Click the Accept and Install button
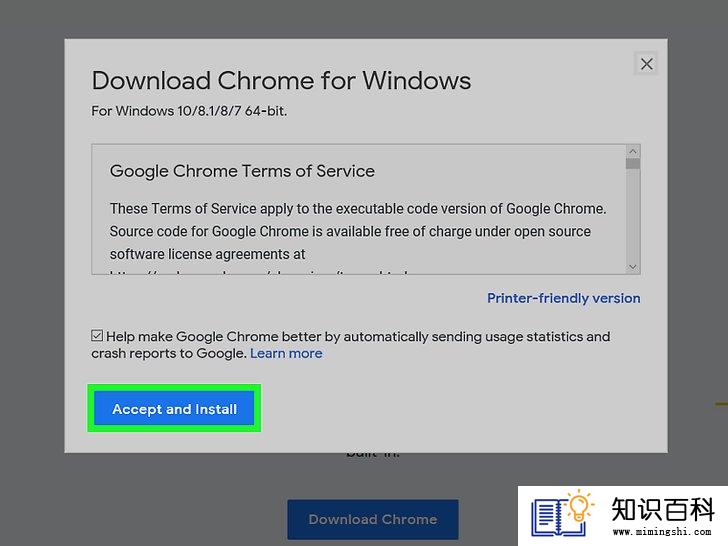728x546 pixels. [x=174, y=408]
